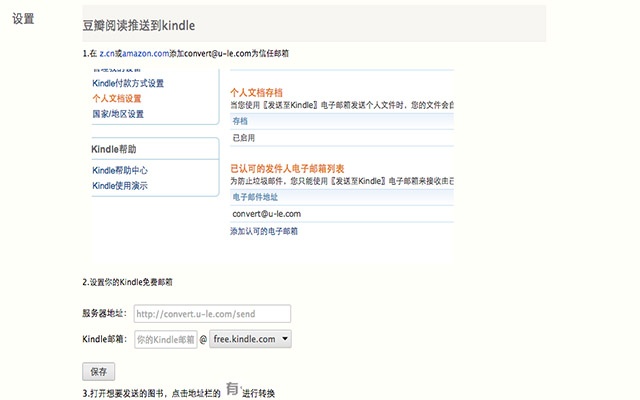Click the 设置 title text
This screenshot has height=400, width=640.
[23, 18]
